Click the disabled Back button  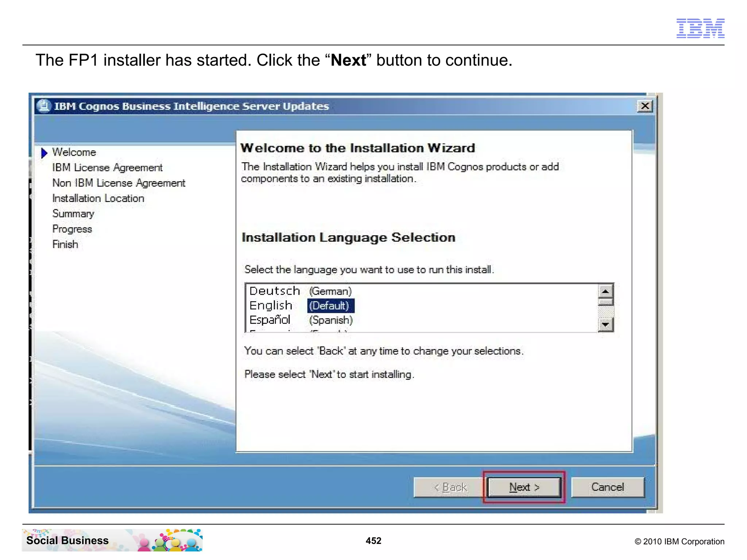[x=450, y=487]
